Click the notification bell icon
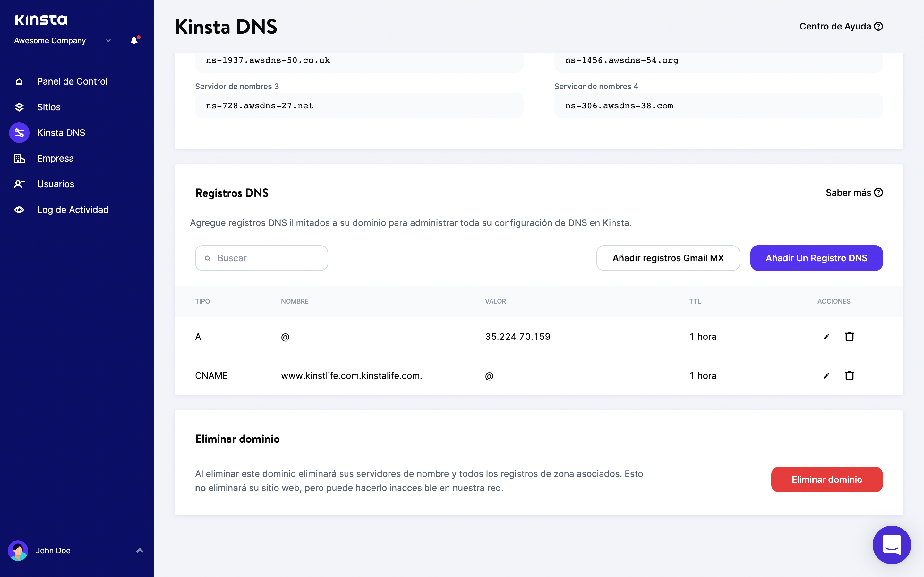 [x=134, y=40]
